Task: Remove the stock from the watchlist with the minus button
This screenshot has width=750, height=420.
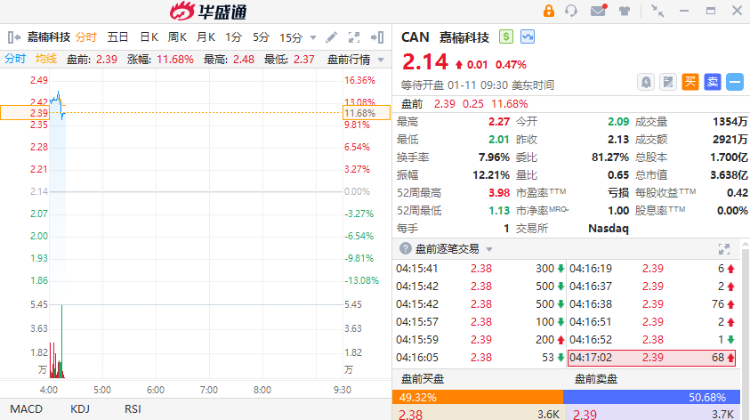Action: [735, 82]
